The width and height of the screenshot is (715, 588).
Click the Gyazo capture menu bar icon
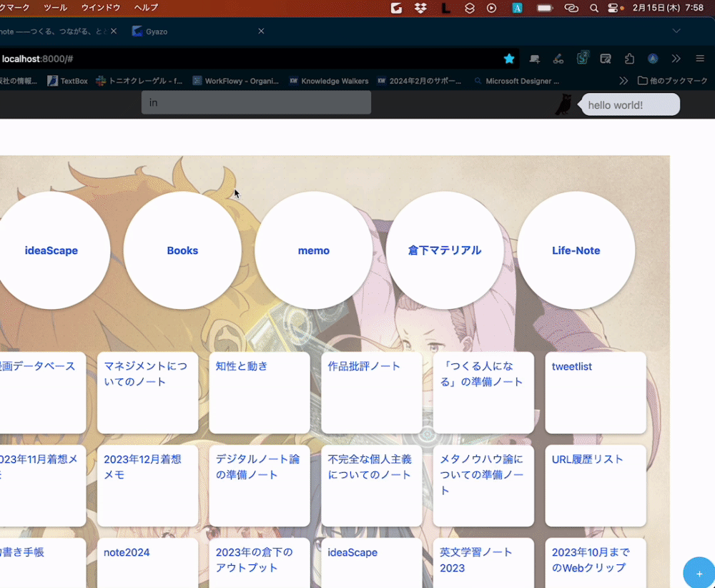(396, 8)
